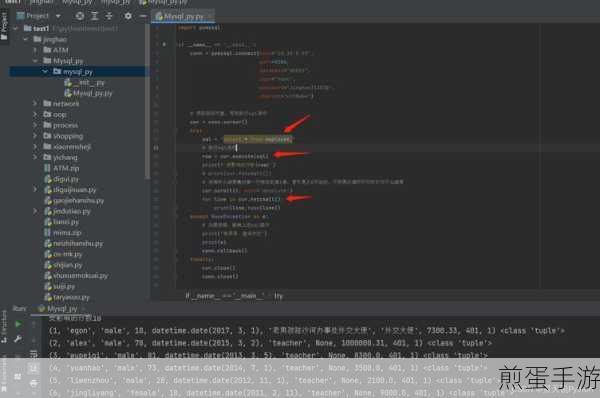Click the cur.close() code line
The width and height of the screenshot is (600, 398).
(218, 268)
